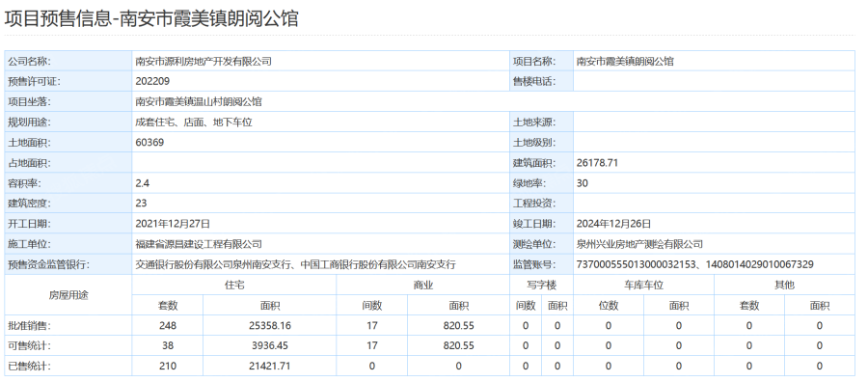Click the 预售资金监管银行 label
The image size is (868, 382).
coord(48,265)
